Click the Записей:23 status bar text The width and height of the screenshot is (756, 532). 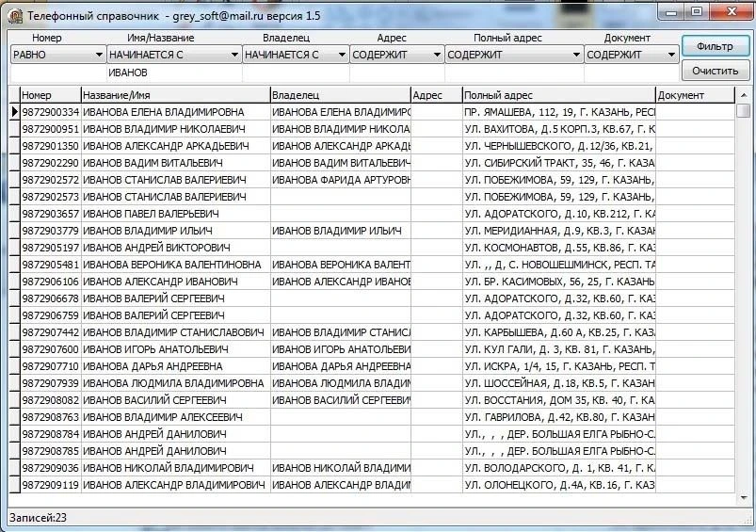[38, 518]
